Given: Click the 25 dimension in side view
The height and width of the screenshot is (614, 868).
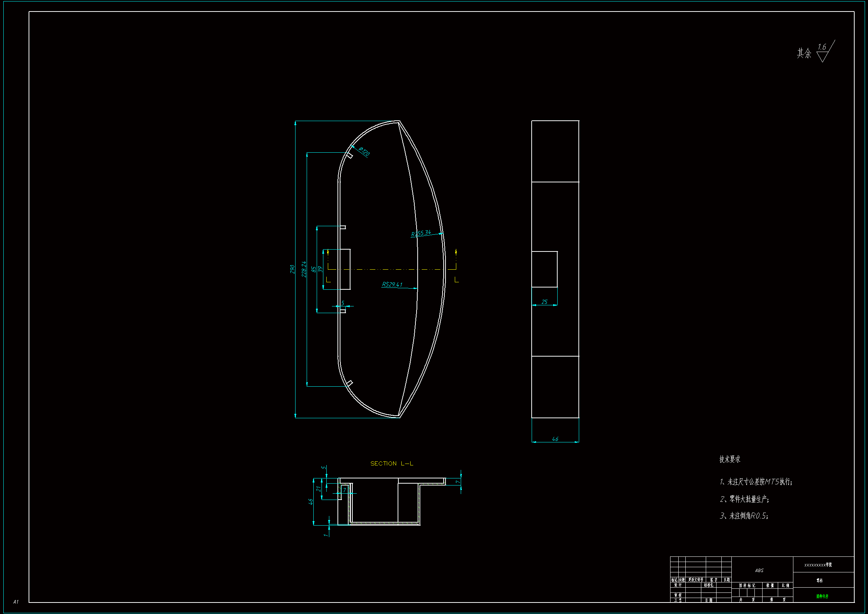Looking at the screenshot, I should point(544,302).
